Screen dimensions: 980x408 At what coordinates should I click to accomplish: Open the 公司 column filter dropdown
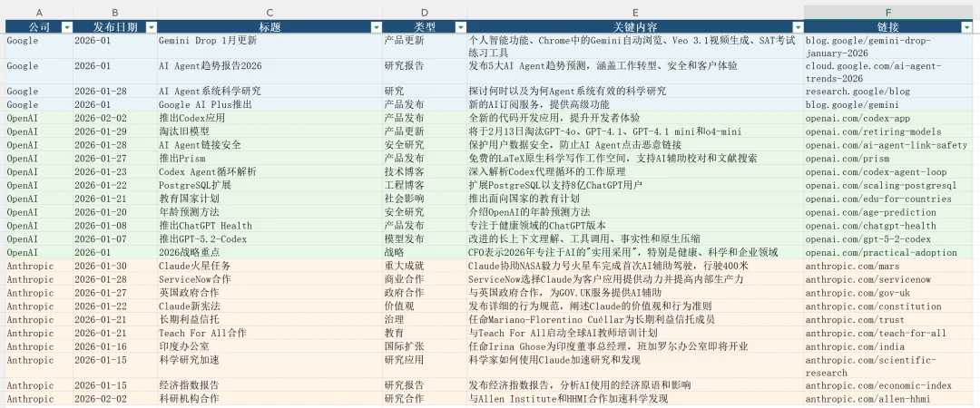[x=66, y=27]
